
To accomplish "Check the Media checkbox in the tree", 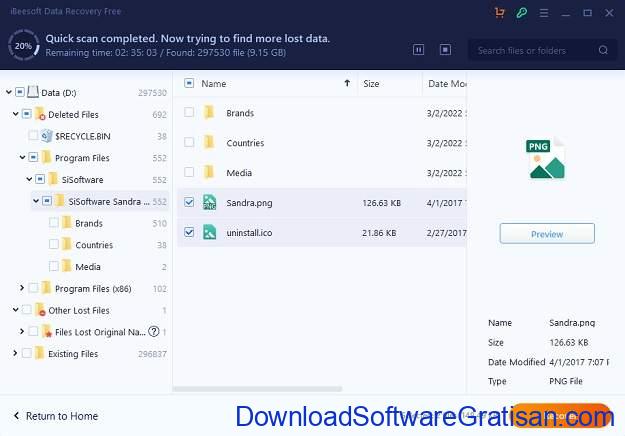I will [53, 266].
